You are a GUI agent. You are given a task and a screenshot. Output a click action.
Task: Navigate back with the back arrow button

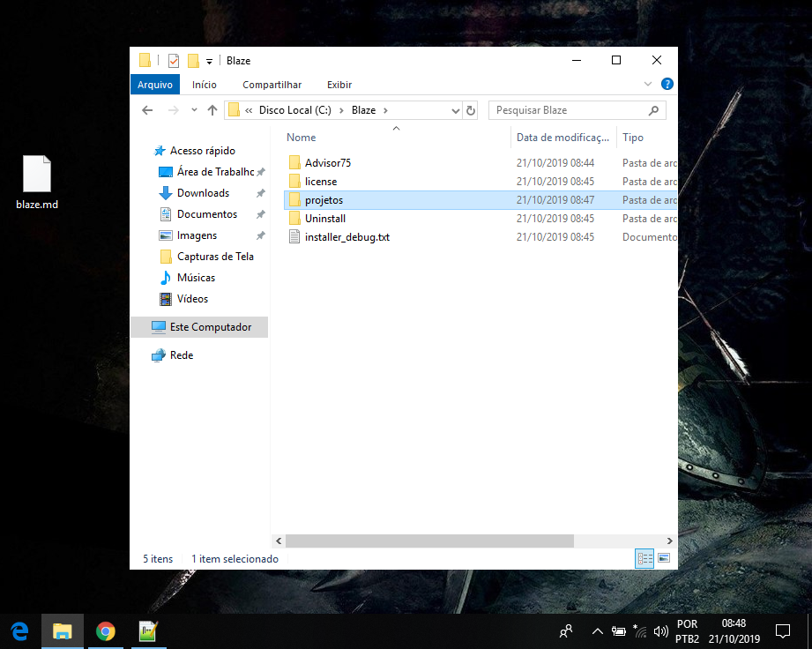coord(147,109)
